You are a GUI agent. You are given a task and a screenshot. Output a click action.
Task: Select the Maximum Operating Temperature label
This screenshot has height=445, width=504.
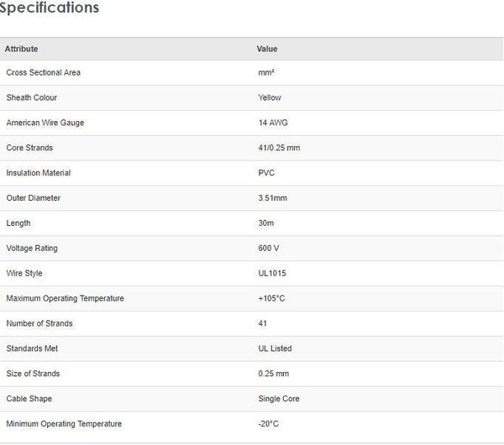coord(65,299)
